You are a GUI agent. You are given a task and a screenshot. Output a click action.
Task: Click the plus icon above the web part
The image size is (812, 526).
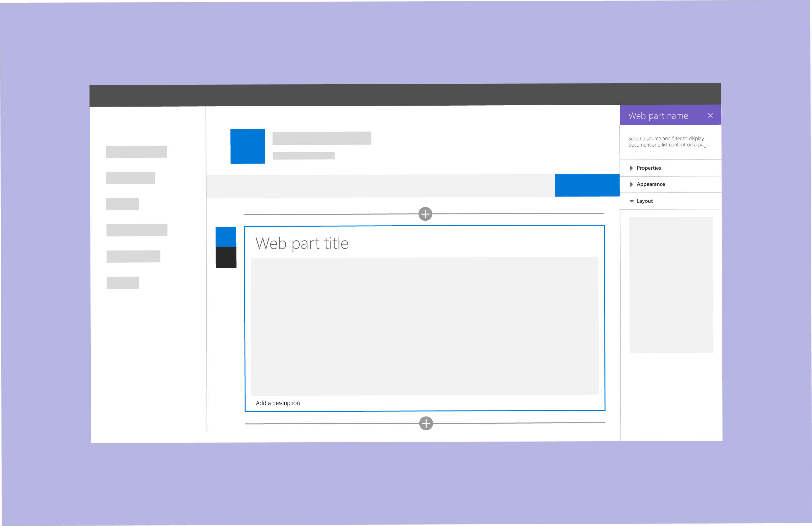[x=425, y=214]
